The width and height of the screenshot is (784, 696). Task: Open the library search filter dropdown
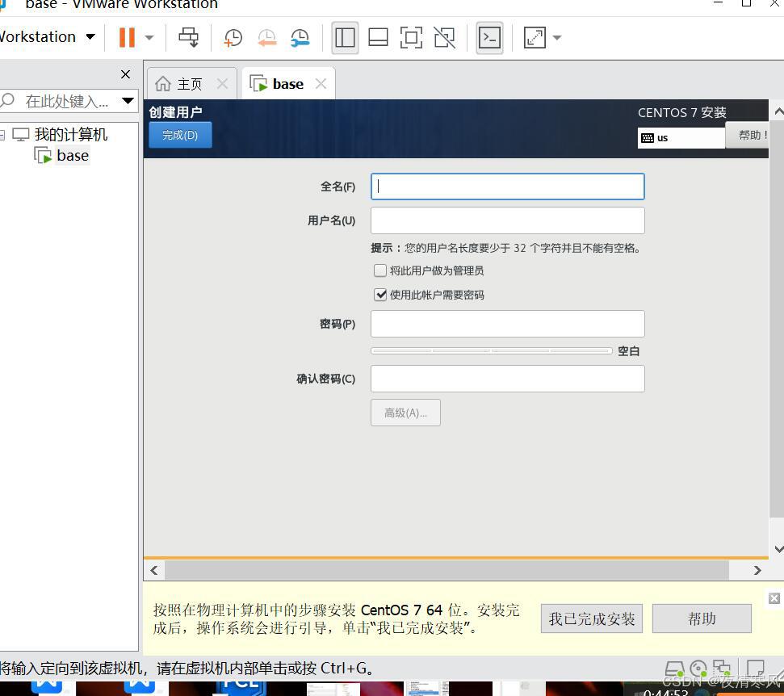tap(128, 101)
